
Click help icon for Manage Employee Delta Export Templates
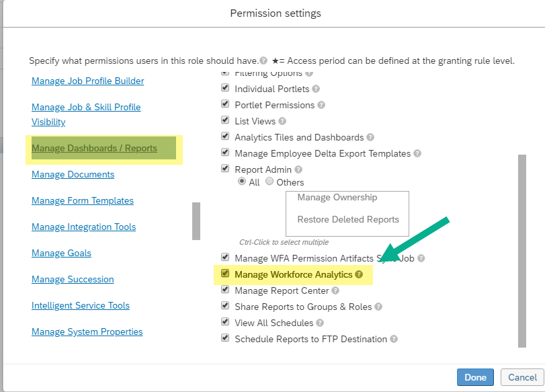click(x=417, y=153)
